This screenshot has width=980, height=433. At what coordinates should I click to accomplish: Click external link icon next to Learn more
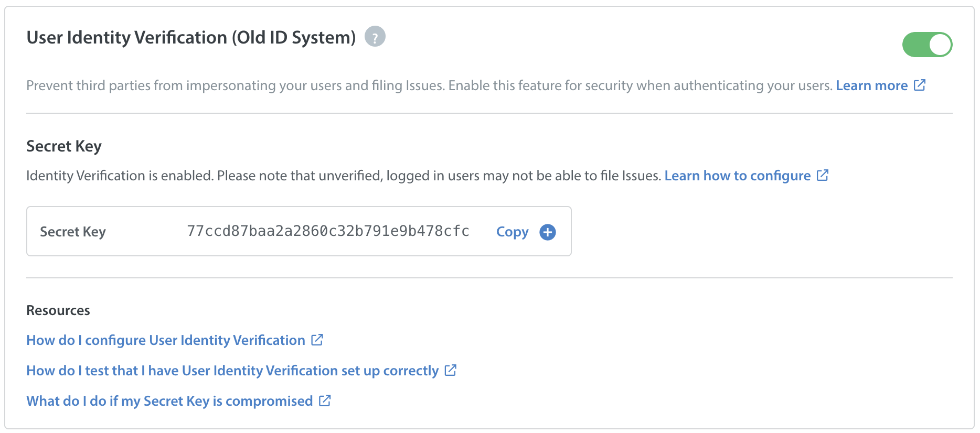click(x=920, y=85)
